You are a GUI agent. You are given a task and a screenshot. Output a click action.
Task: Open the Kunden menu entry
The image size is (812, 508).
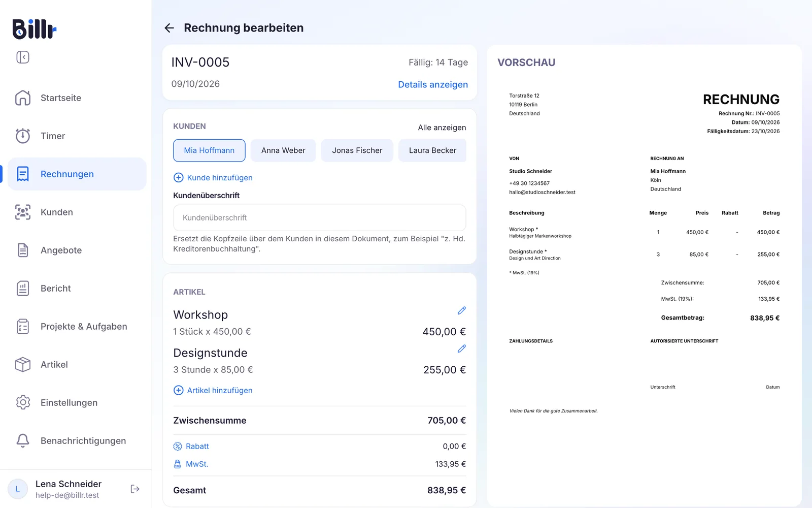click(77, 212)
